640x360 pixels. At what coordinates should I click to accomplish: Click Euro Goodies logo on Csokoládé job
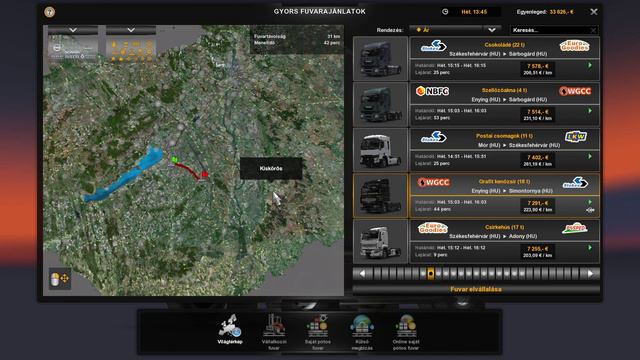(574, 45)
